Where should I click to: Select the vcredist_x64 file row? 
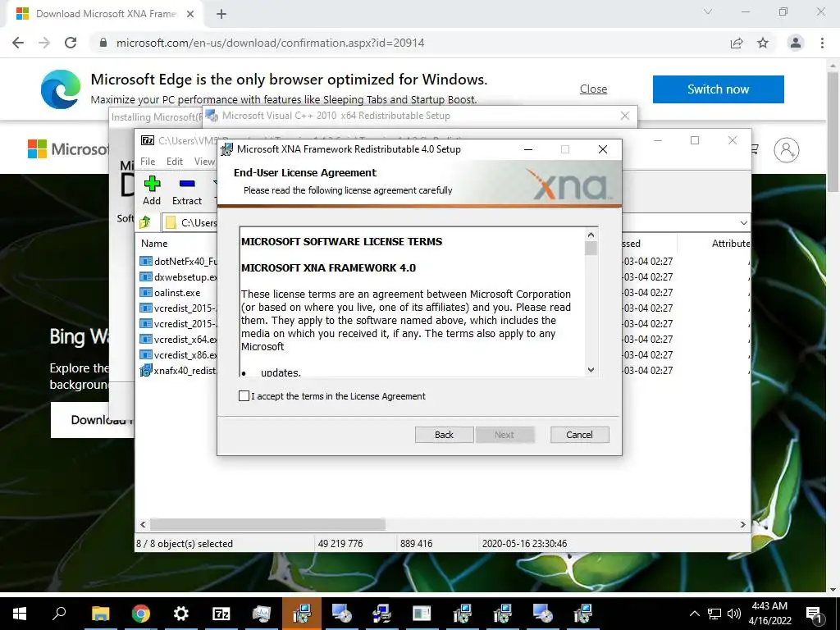tap(178, 339)
